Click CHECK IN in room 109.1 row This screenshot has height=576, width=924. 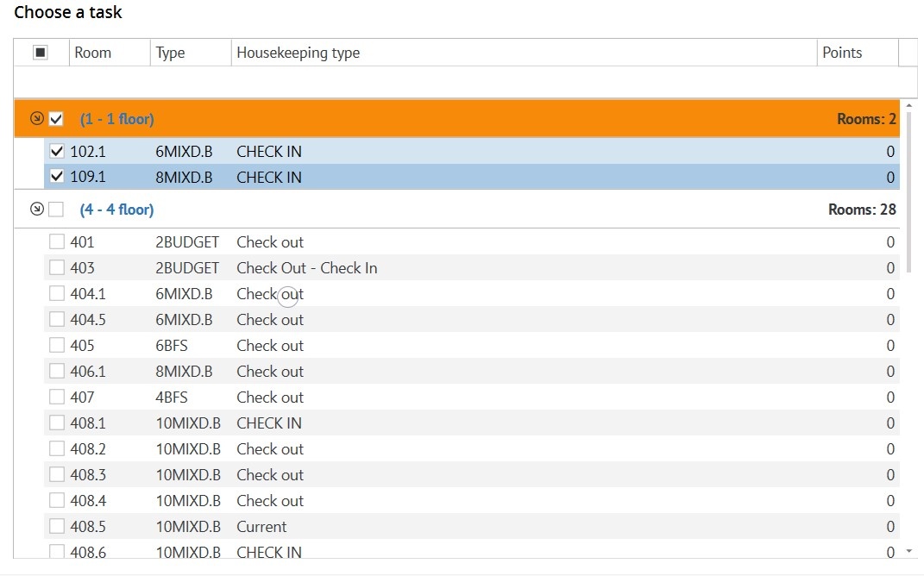coord(268,178)
